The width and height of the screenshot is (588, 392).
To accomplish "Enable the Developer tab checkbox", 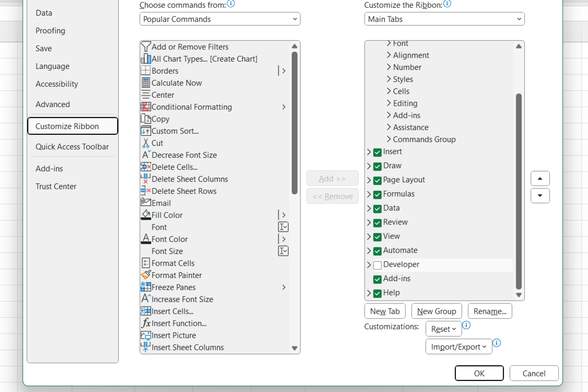I will (377, 265).
